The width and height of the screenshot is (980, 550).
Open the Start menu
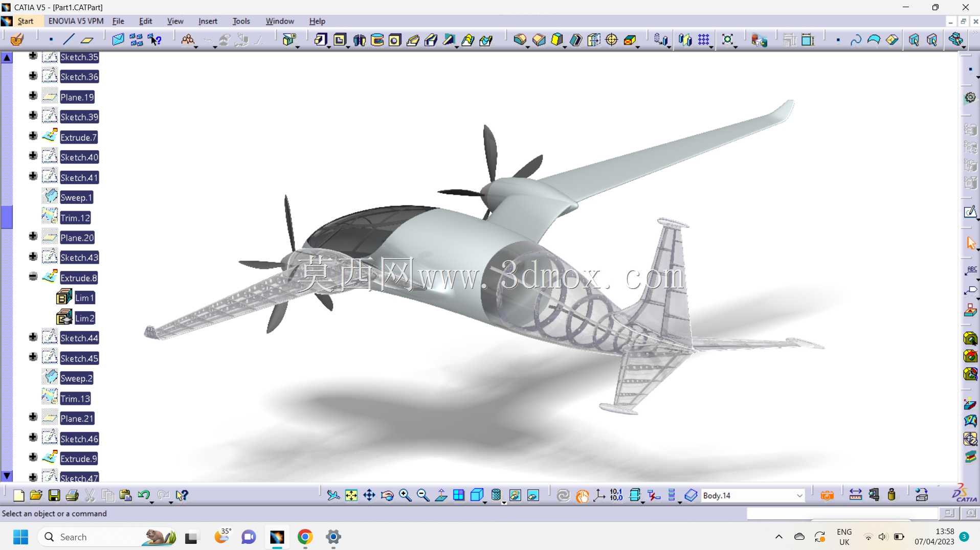(x=26, y=21)
